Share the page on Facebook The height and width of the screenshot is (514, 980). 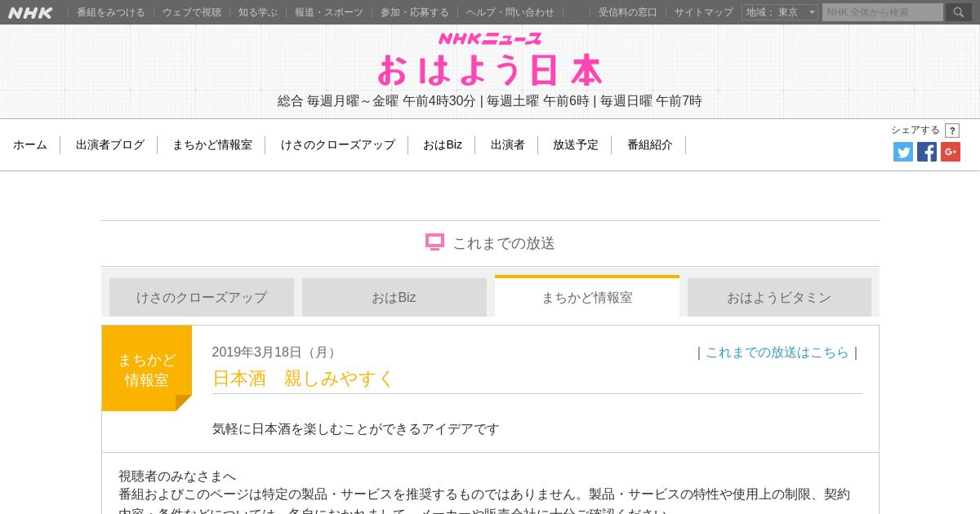tap(927, 152)
